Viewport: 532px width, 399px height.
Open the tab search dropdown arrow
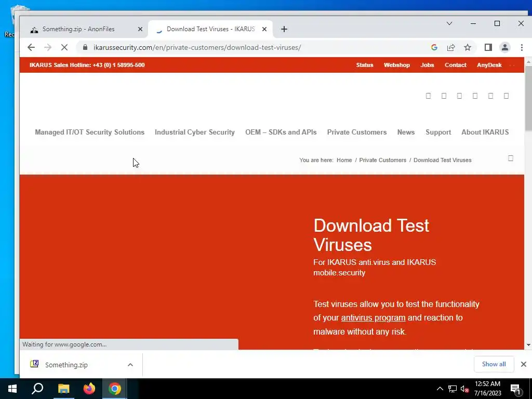coord(449,23)
